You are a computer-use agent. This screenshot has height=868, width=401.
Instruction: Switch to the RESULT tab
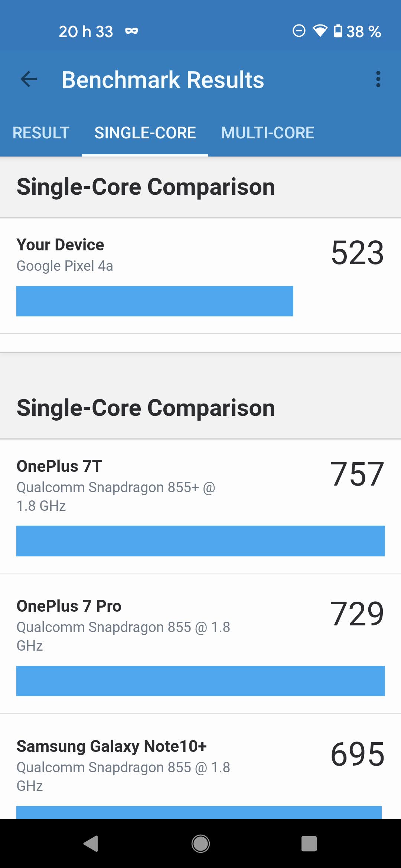(41, 133)
